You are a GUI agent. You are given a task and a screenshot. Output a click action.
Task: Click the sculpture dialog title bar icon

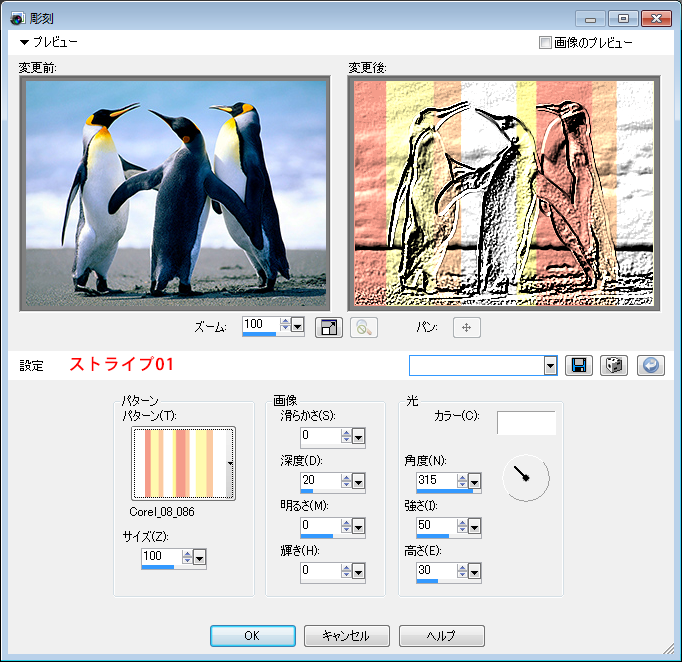pyautogui.click(x=17, y=18)
